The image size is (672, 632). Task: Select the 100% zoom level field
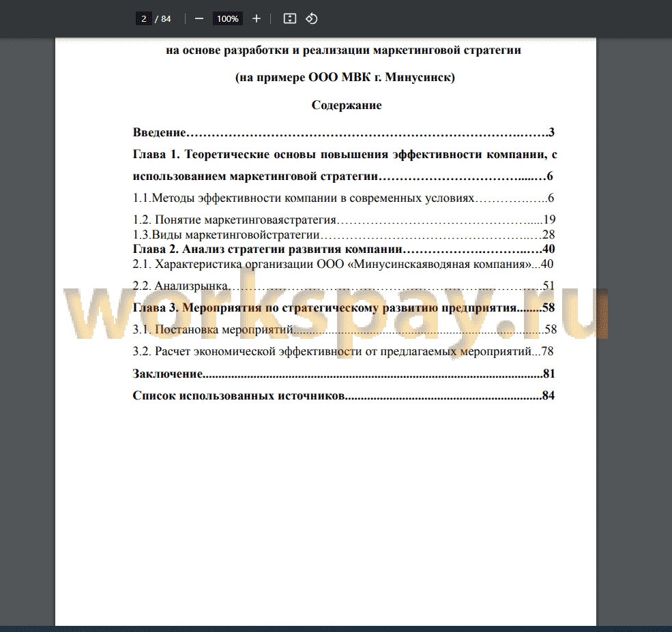(x=228, y=19)
